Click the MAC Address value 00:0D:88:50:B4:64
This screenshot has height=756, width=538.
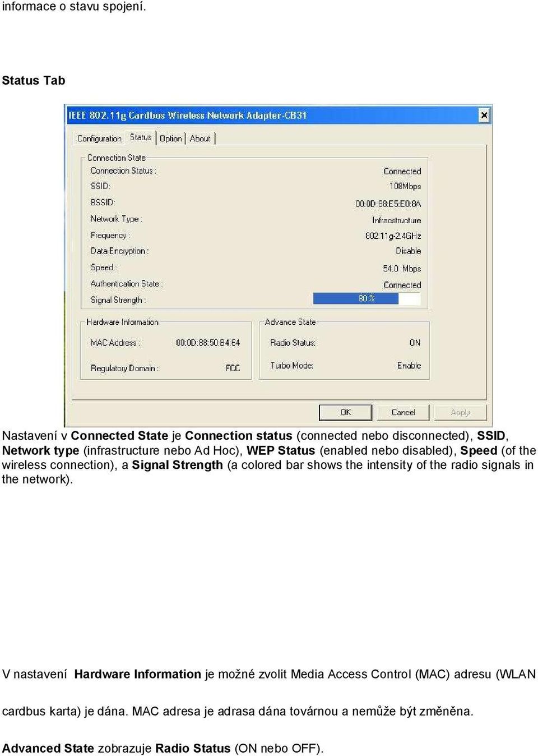208,343
